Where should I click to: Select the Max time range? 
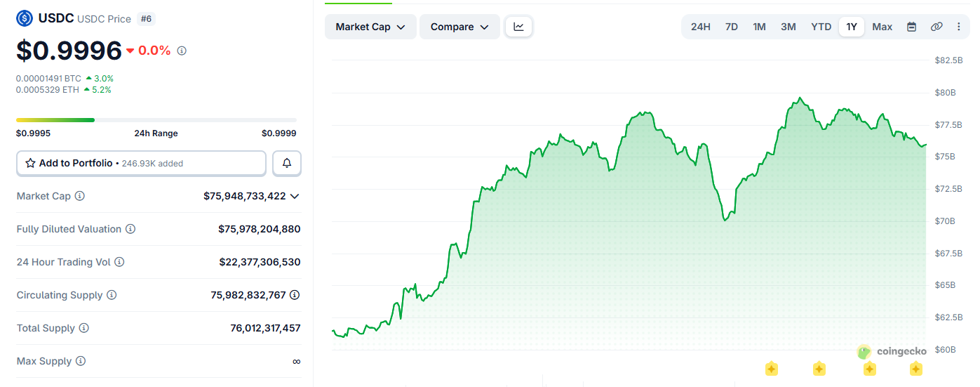click(882, 27)
